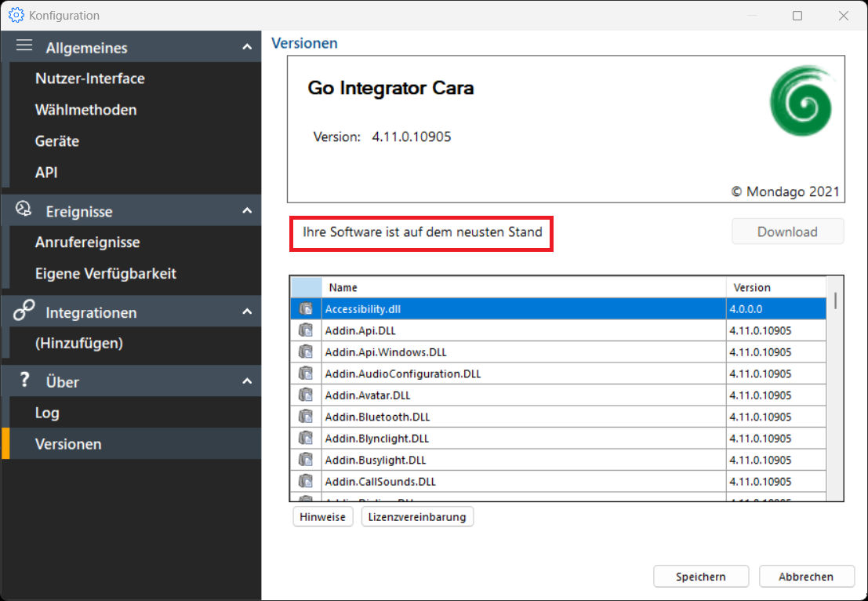
Task: Click the Name column header
Action: 524,287
